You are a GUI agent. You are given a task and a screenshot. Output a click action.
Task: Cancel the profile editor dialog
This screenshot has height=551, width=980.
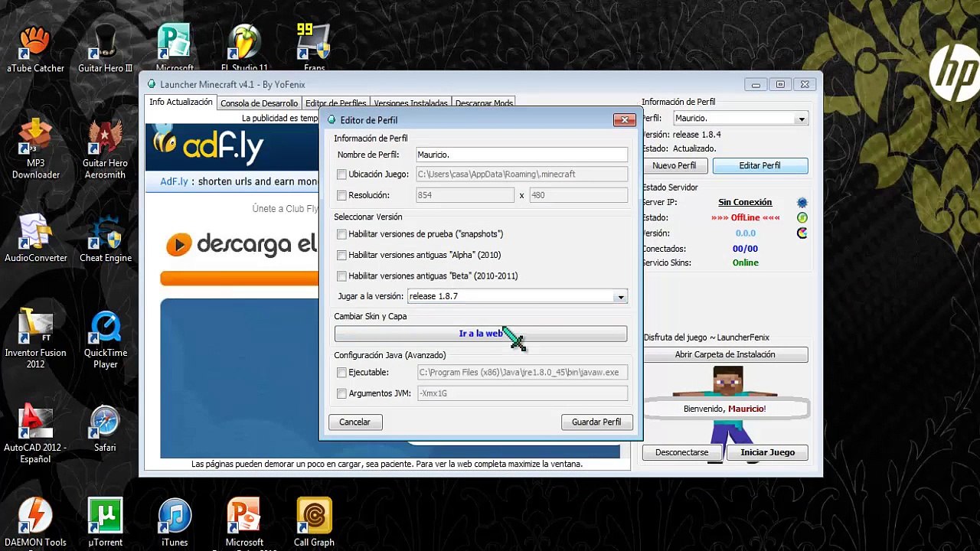pyautogui.click(x=354, y=422)
